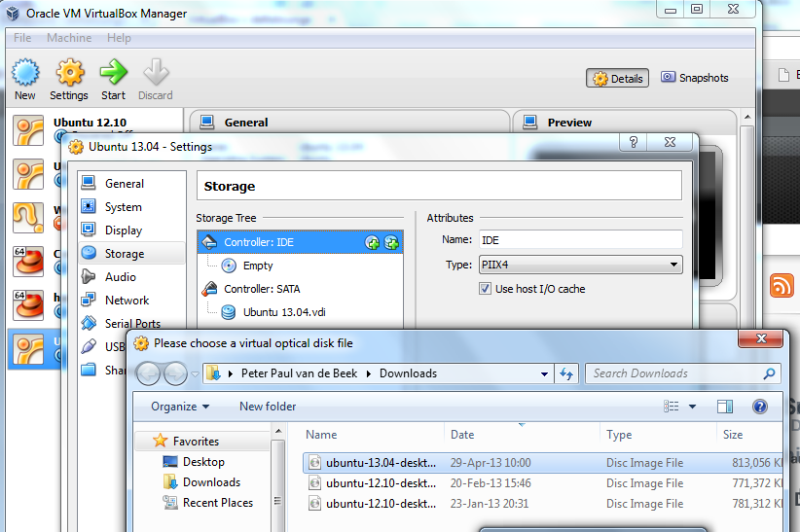
Task: Select ubuntu-12.10 image dated 23-Jan-13
Action: [542, 504]
